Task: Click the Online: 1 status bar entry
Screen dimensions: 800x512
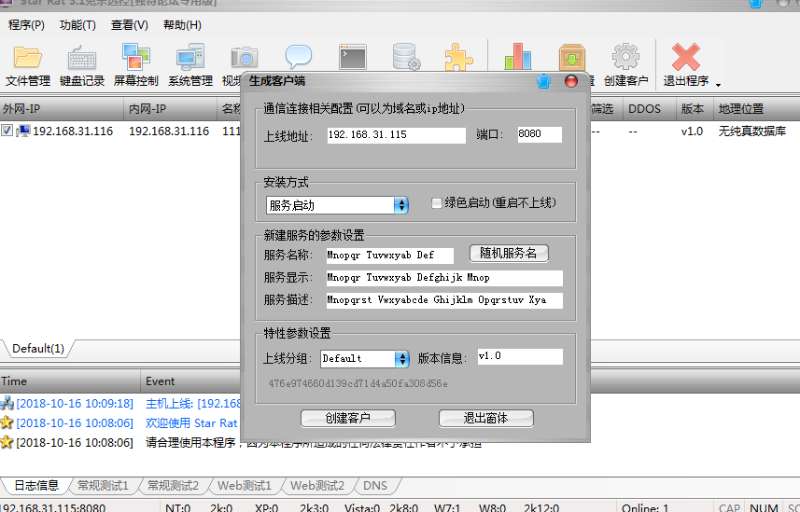Action: click(645, 507)
